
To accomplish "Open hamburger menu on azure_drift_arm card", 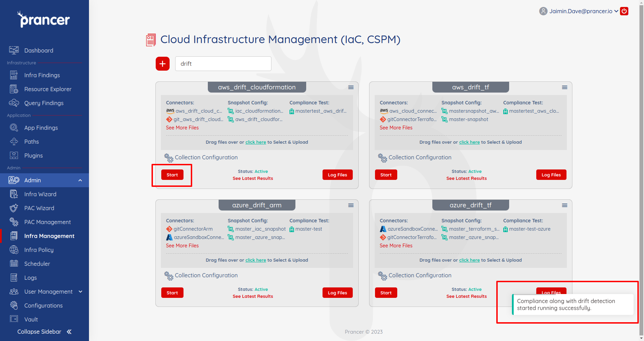I will (351, 205).
